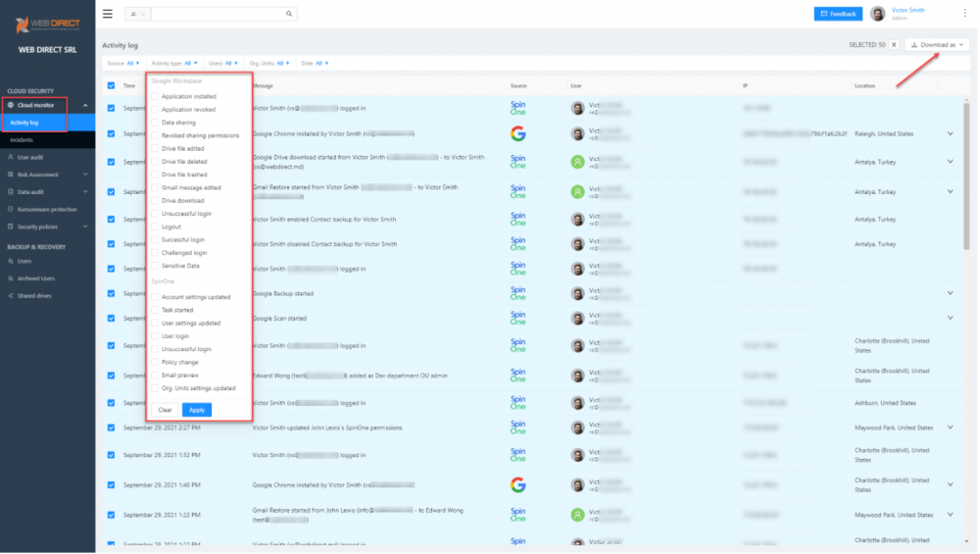980x554 pixels.
Task: Tick the Sensitive Data checkbox
Action: click(154, 266)
